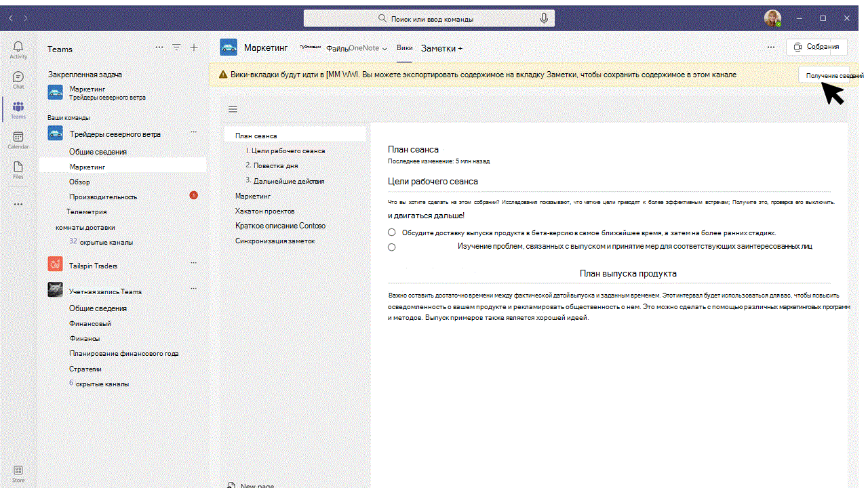Switch to the Вики tab

click(x=405, y=47)
